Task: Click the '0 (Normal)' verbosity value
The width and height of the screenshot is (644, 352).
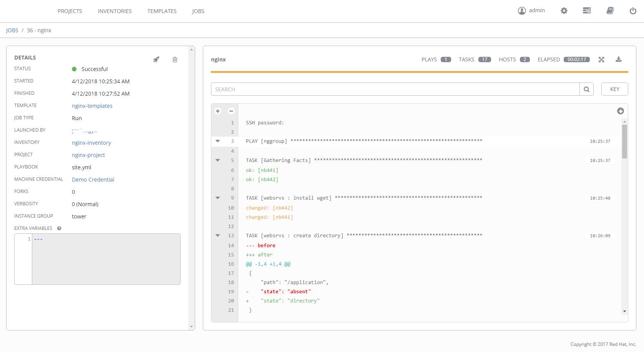Action: point(85,204)
